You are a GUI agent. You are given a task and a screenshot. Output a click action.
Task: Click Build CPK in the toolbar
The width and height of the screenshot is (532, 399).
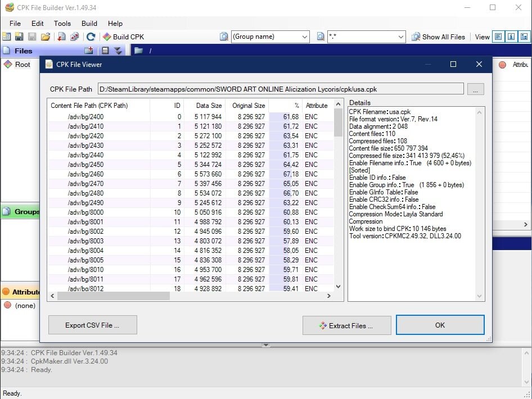pos(124,37)
